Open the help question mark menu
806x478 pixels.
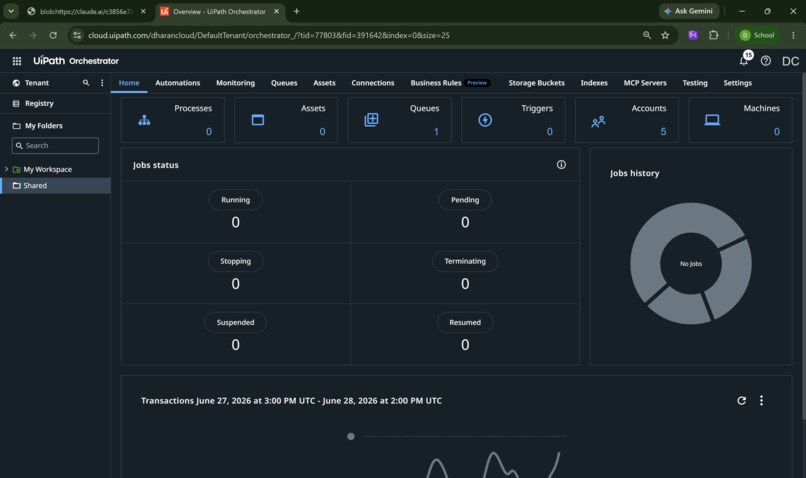coord(765,61)
